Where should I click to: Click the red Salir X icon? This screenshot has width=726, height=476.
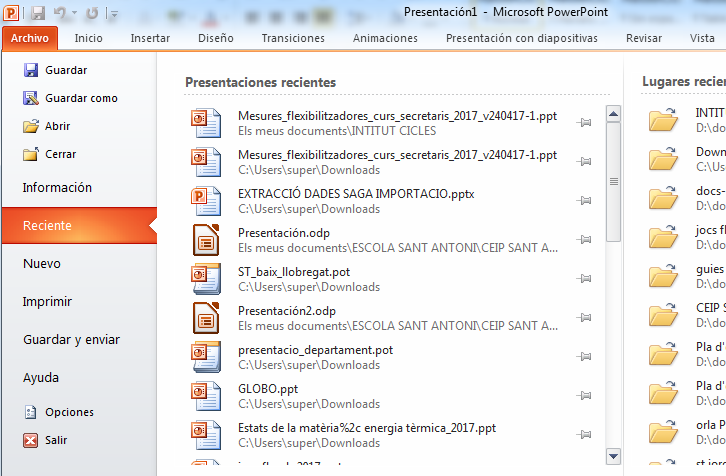coord(31,440)
